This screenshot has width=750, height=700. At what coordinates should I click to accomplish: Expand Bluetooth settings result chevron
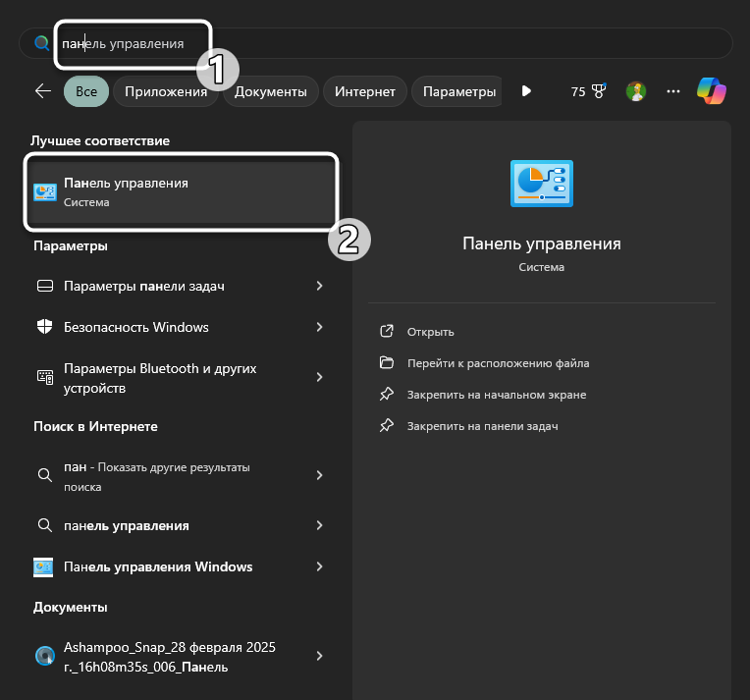pyautogui.click(x=319, y=377)
